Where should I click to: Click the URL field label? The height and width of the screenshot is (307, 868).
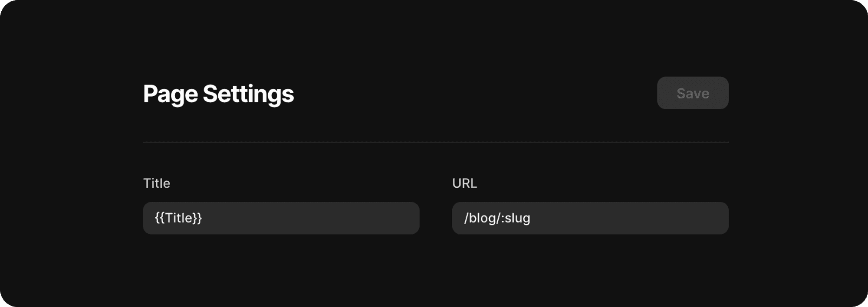point(464,183)
